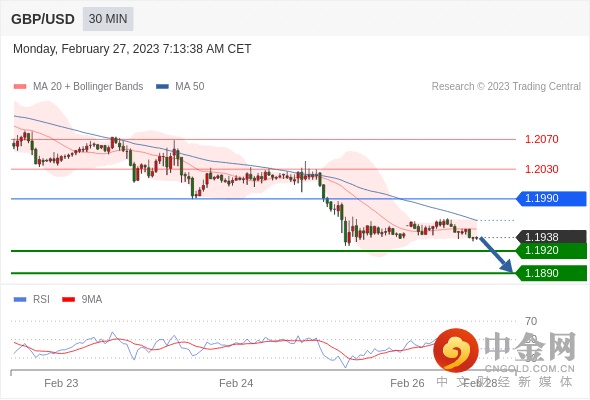Click the 1.2070 resistance level label
The height and width of the screenshot is (400, 590).
(x=541, y=139)
